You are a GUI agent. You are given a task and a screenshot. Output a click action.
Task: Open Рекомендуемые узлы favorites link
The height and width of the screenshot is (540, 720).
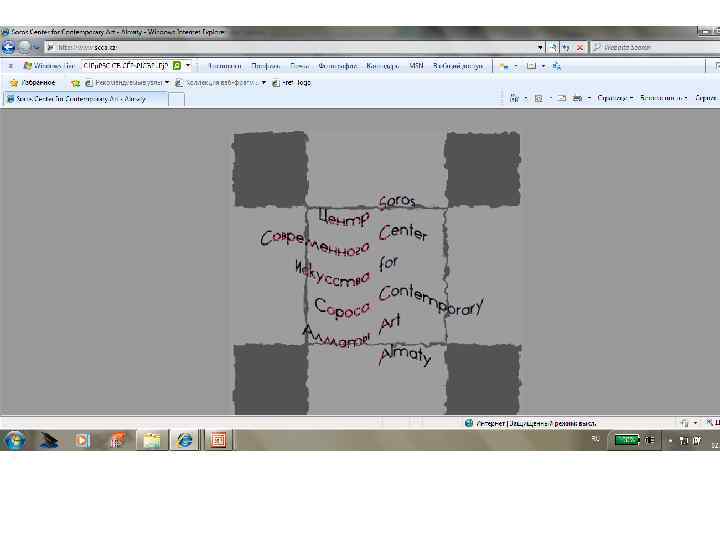[x=124, y=83]
